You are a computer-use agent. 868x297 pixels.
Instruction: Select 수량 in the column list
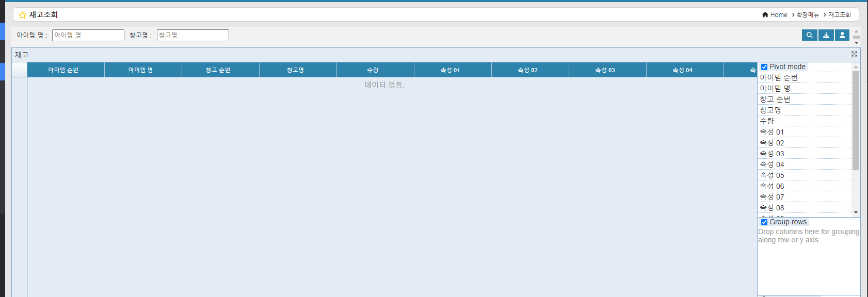(x=805, y=121)
